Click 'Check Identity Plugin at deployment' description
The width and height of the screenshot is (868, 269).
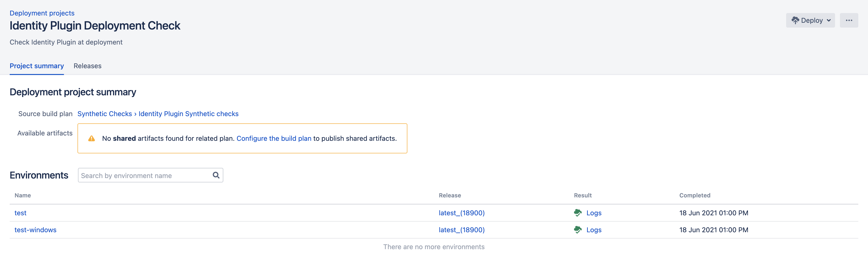(x=66, y=42)
